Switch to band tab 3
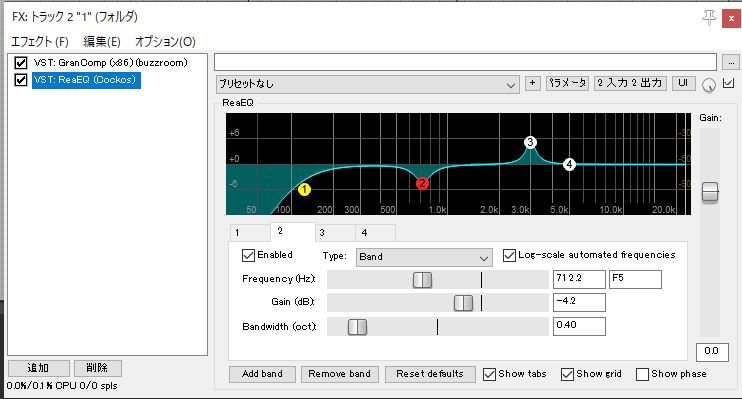The width and height of the screenshot is (742, 399). pyautogui.click(x=335, y=232)
